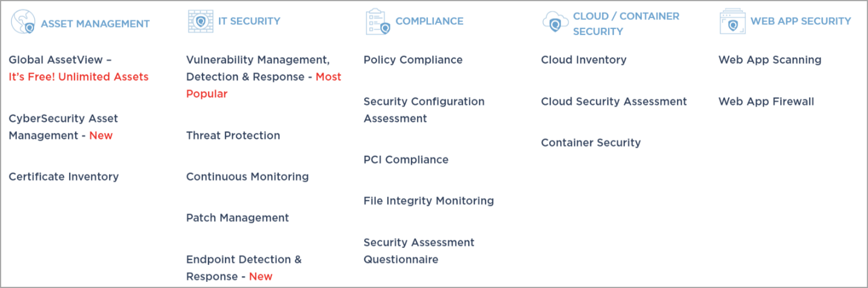Go to Policy Compliance
The image size is (868, 288).
tap(413, 60)
